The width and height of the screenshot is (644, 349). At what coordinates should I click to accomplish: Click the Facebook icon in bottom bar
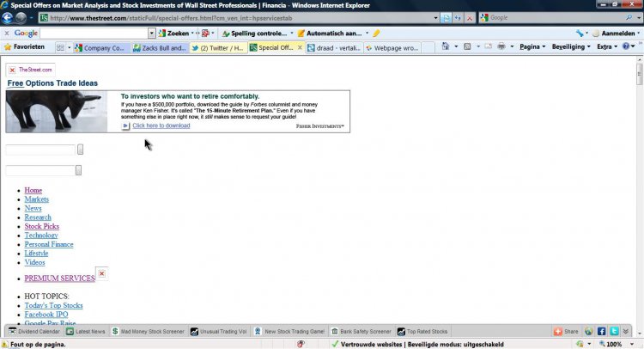(602, 331)
